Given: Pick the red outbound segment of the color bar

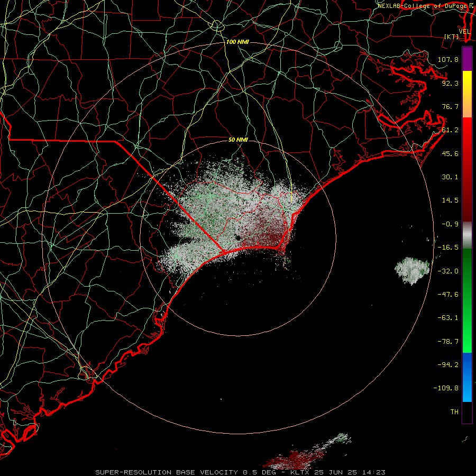Looking at the screenshot, I should [x=467, y=169].
